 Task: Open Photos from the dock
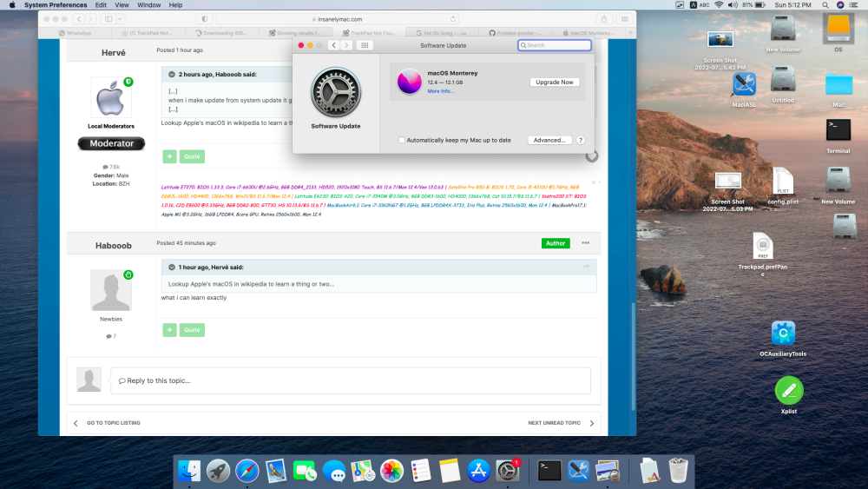coord(391,471)
